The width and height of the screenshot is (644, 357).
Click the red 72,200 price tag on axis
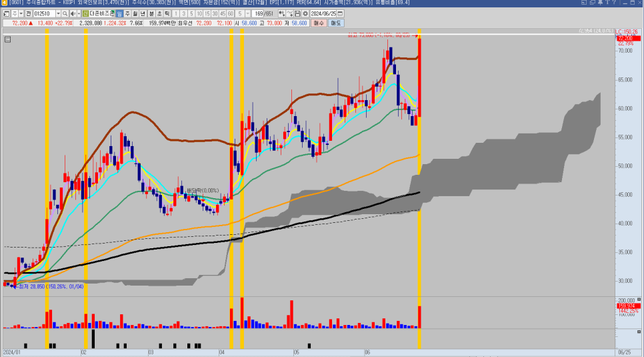click(x=629, y=39)
